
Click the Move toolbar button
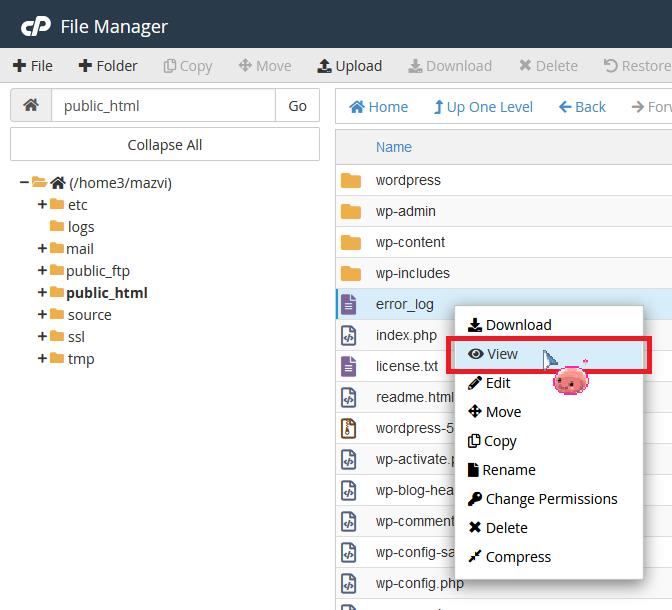(x=265, y=66)
